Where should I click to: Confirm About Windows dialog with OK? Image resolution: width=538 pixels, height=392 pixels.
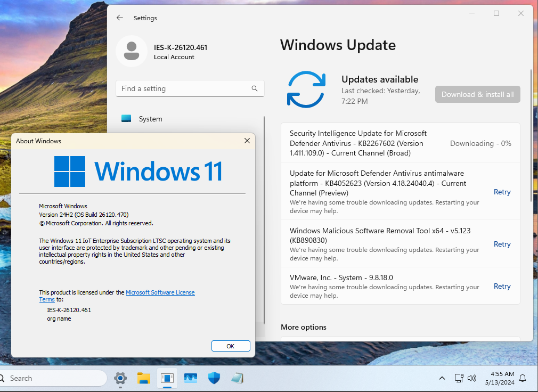tap(231, 346)
